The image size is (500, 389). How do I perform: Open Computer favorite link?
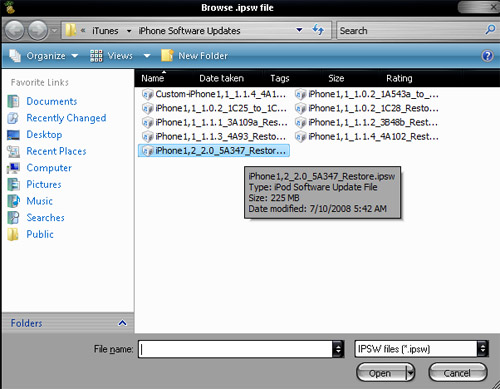point(49,168)
